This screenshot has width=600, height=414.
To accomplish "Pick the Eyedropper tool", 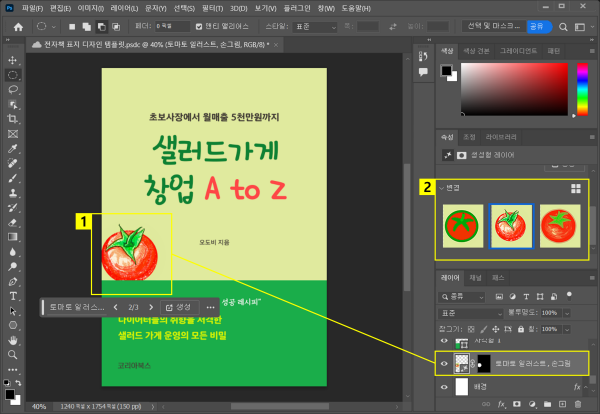I will point(13,147).
